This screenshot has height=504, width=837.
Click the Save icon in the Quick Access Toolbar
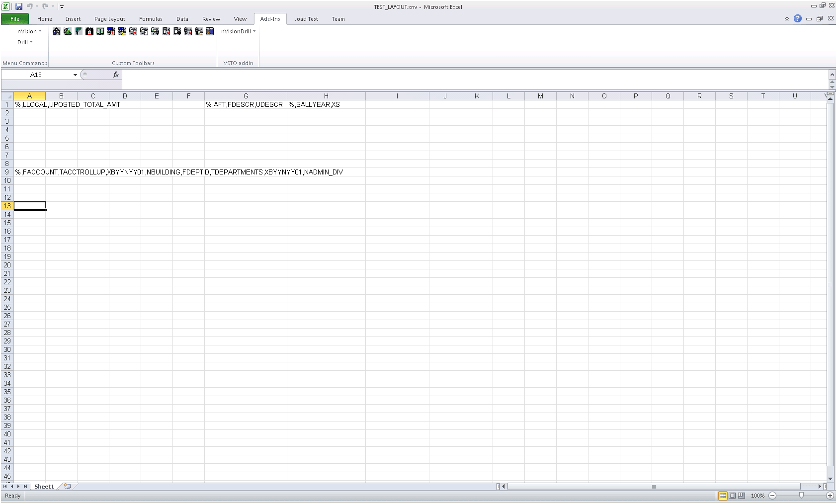coord(18,6)
